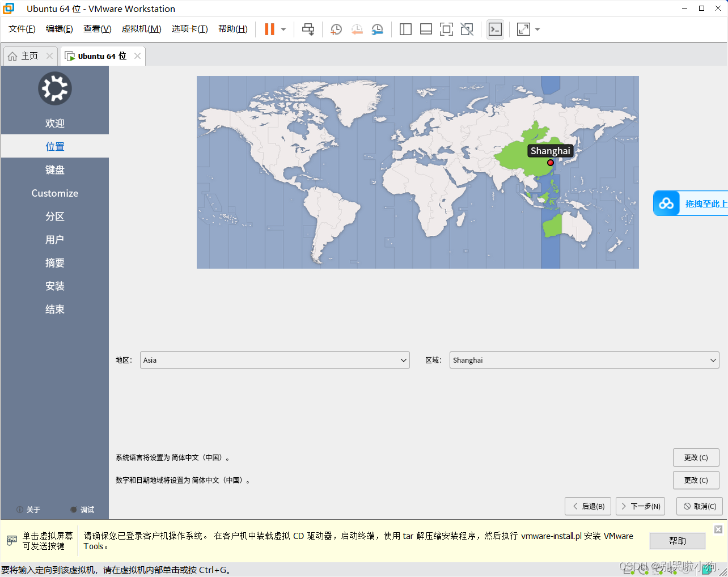
Task: Click the keyboard icon in hint bar
Action: 12,541
